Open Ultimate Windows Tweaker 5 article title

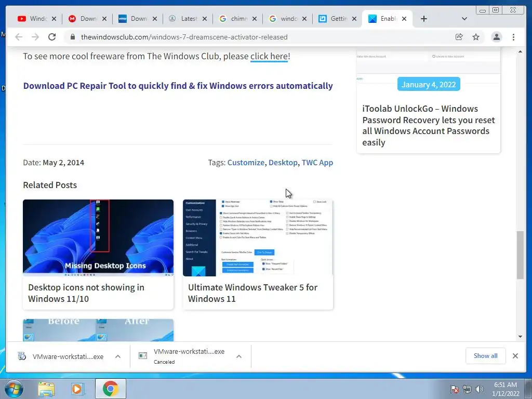coord(253,293)
